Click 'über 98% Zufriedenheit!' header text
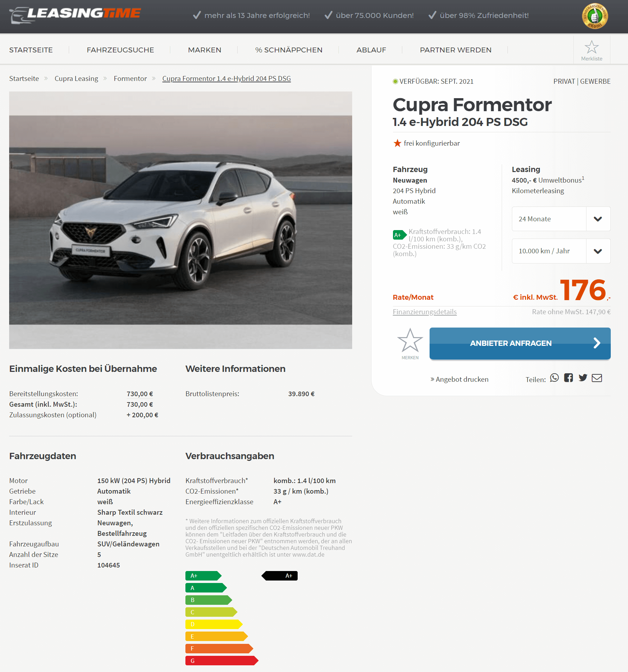628x672 pixels. [484, 15]
